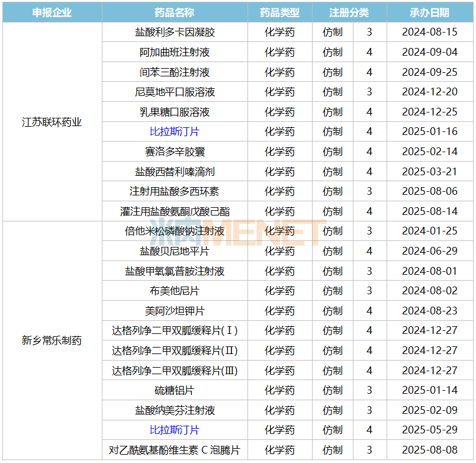Viewport: 476px width, 463px height.
Task: Click date 2024-06-29
Action: coord(430,251)
